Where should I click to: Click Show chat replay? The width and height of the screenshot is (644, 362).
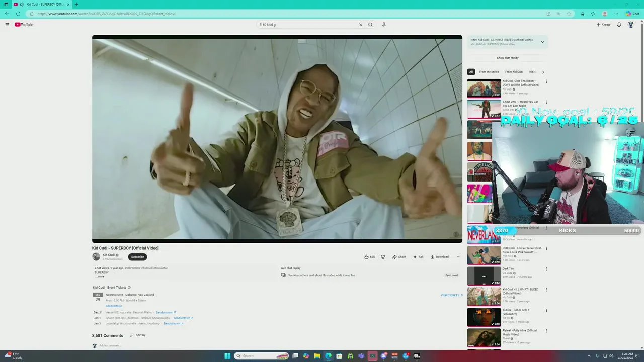508,58
